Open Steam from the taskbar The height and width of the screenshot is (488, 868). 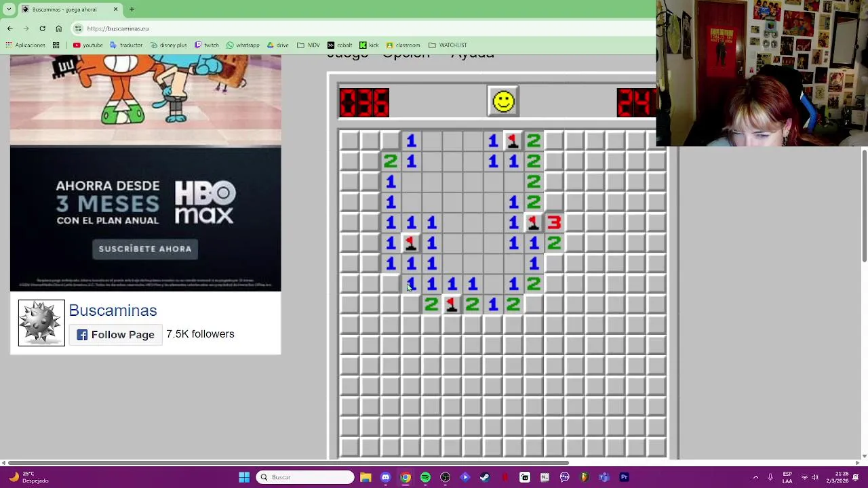pos(485,477)
